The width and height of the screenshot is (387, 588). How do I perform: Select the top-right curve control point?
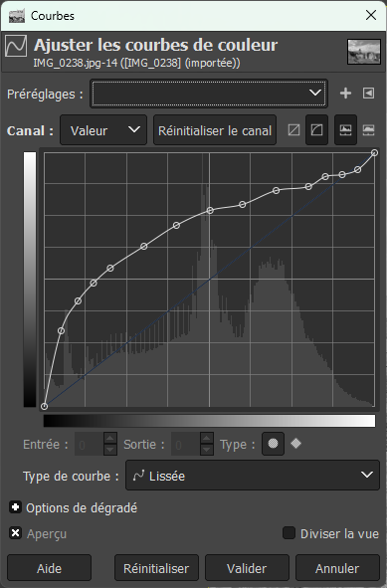[x=374, y=152]
